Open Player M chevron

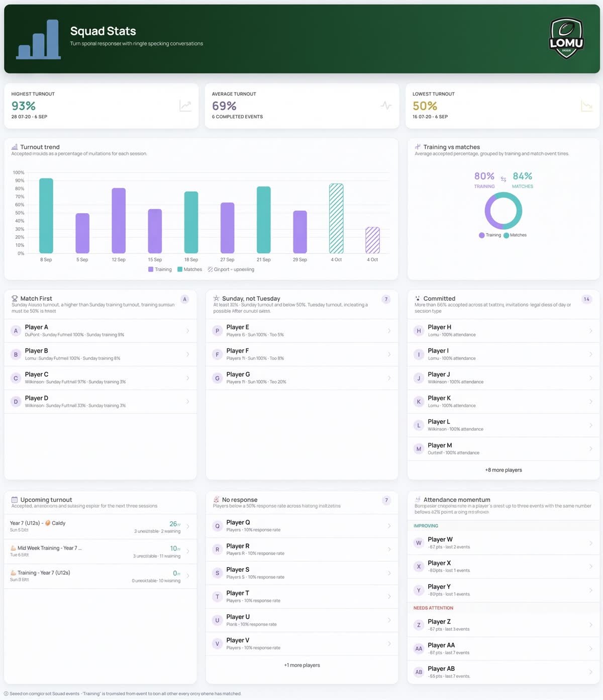[x=591, y=449]
